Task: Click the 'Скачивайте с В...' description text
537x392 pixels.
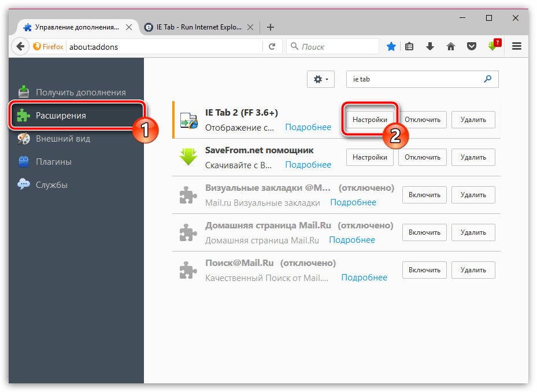Action: click(238, 165)
